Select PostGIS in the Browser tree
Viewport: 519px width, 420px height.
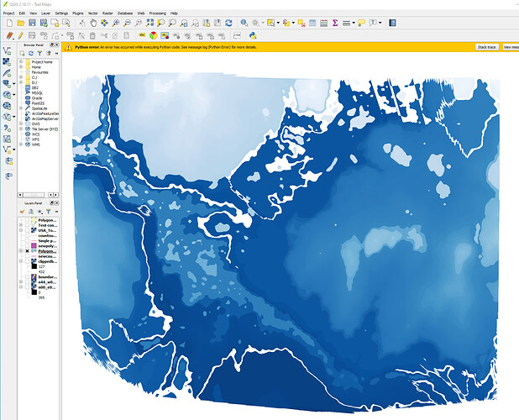tap(38, 103)
